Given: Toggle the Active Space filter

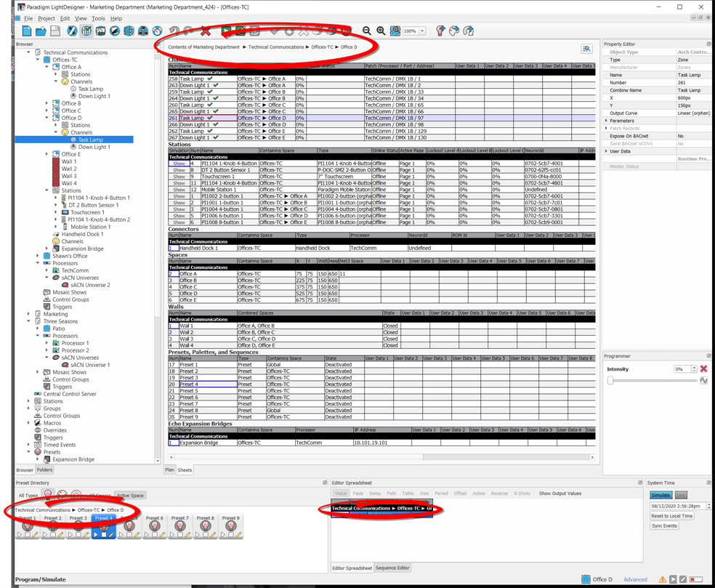Looking at the screenshot, I should pyautogui.click(x=130, y=496).
